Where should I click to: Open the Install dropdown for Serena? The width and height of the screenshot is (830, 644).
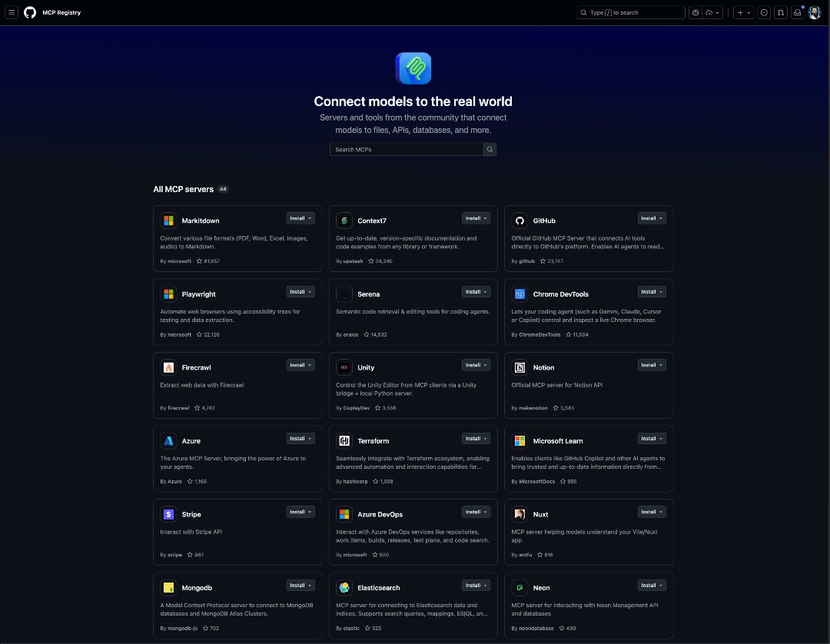pyautogui.click(x=476, y=291)
